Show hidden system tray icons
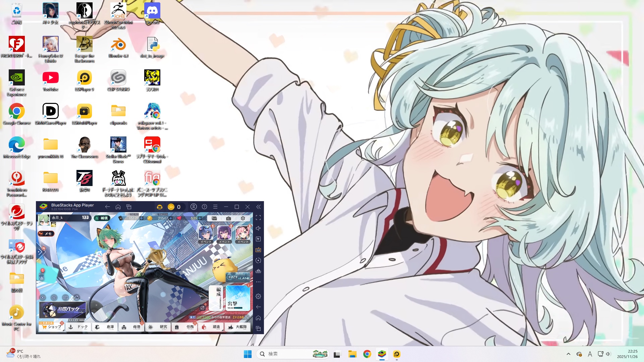This screenshot has height=362, width=644. pyautogui.click(x=568, y=354)
